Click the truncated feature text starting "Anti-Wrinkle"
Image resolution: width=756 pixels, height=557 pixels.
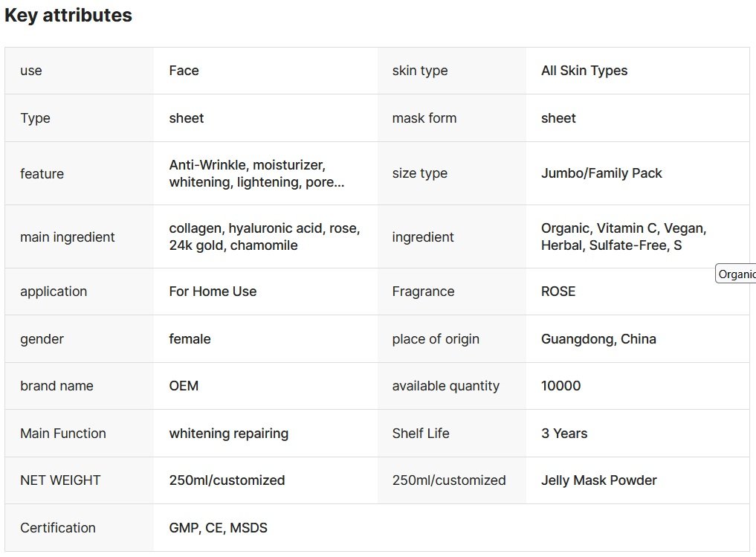pos(256,173)
